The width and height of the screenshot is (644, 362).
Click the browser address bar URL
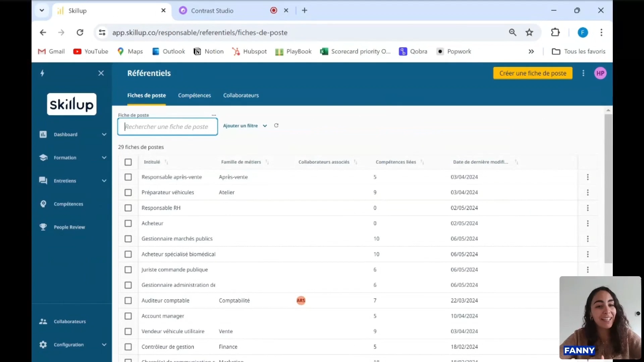pos(200,33)
